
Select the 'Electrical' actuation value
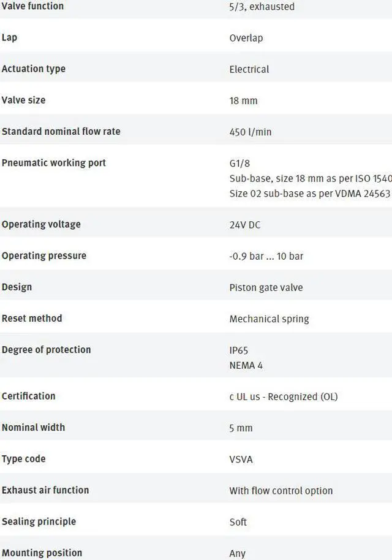[x=249, y=69]
